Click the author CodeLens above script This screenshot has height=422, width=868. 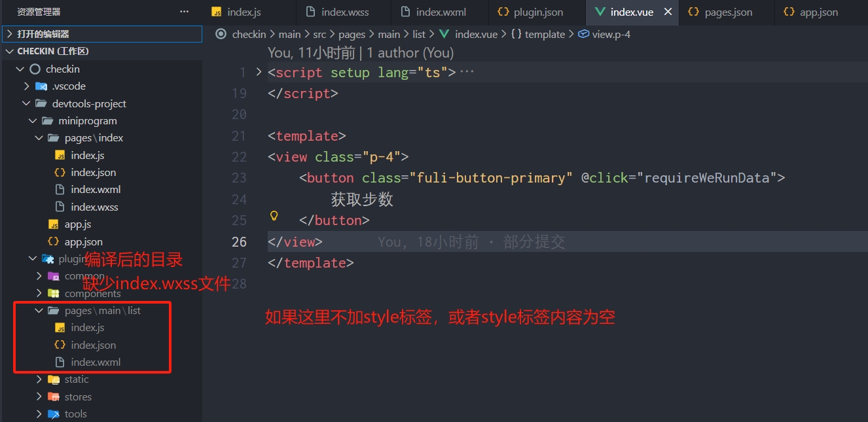coord(361,52)
